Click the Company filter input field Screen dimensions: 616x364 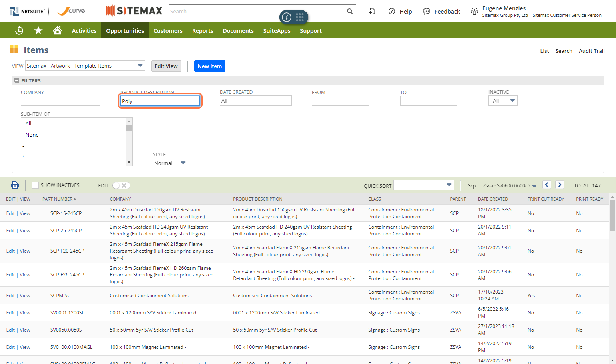coord(60,101)
